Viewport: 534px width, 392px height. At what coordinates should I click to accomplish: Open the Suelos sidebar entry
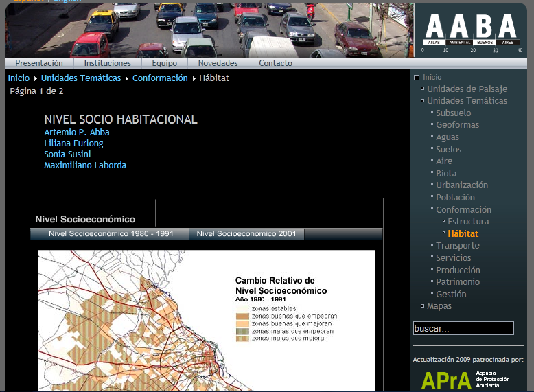point(448,149)
